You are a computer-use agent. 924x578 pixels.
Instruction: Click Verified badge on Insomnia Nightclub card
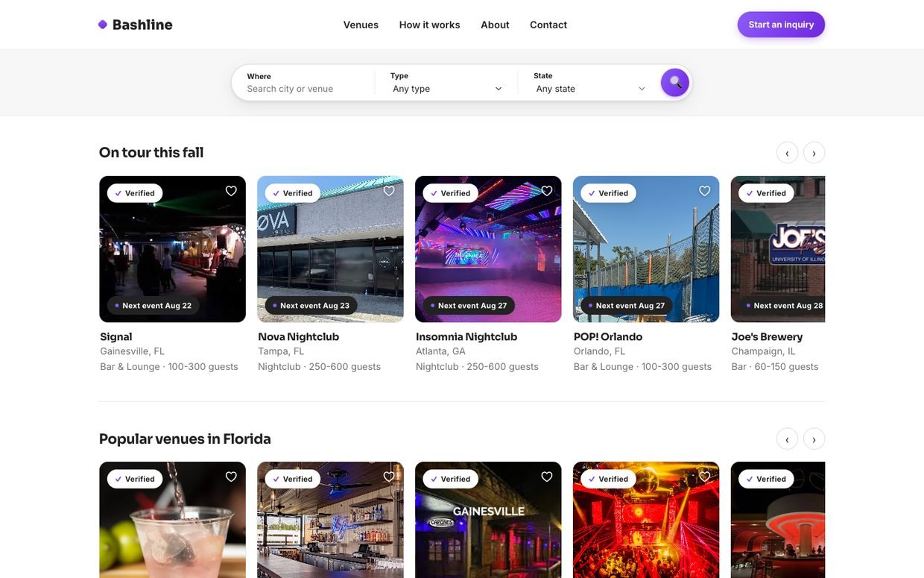[x=451, y=193]
